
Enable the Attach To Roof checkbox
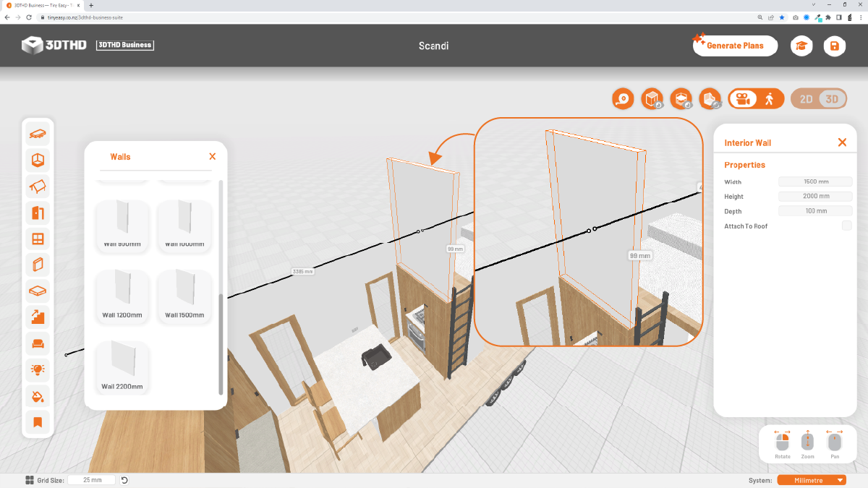pyautogui.click(x=846, y=226)
